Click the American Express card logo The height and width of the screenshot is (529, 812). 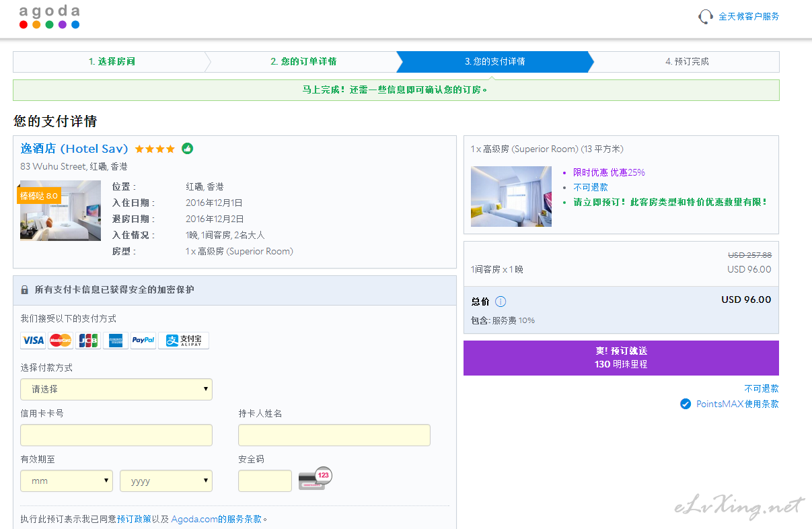[x=116, y=341]
